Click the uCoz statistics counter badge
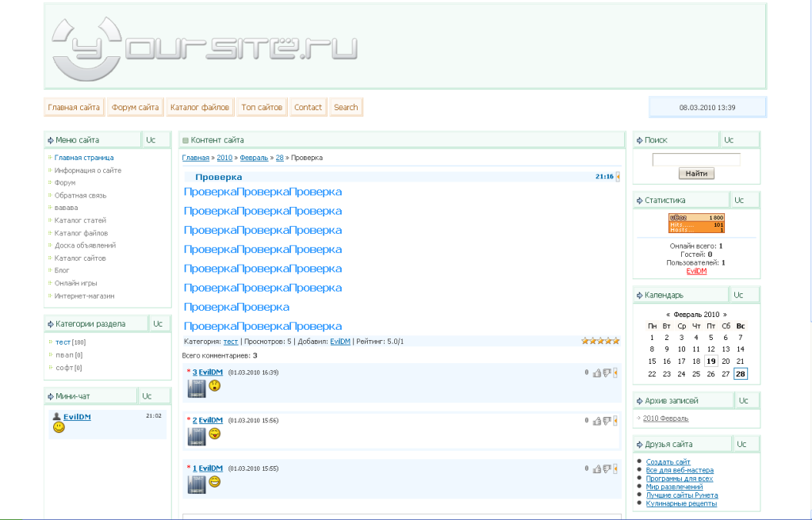Image resolution: width=812 pixels, height=520 pixels. (x=696, y=223)
